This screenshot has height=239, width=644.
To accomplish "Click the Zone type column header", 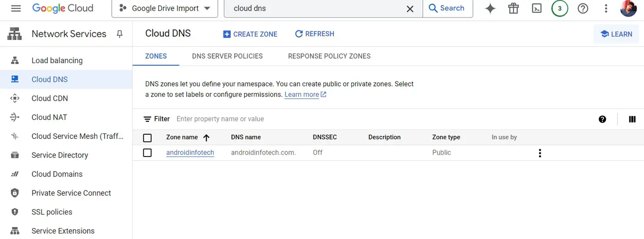I will pos(446,137).
